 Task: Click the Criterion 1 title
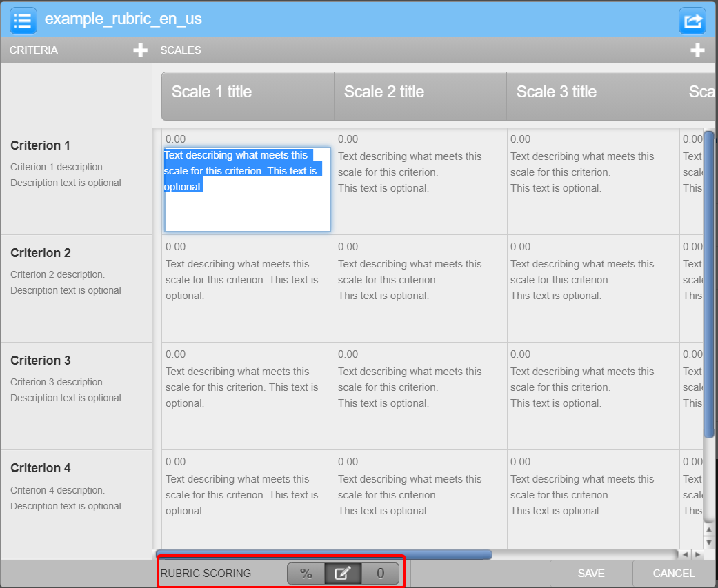[x=41, y=145]
